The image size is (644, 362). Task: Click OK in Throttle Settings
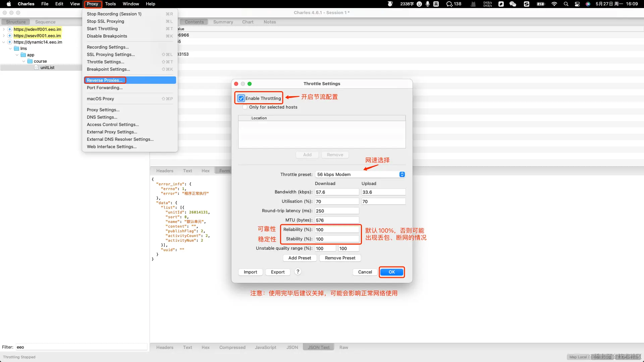pos(392,272)
